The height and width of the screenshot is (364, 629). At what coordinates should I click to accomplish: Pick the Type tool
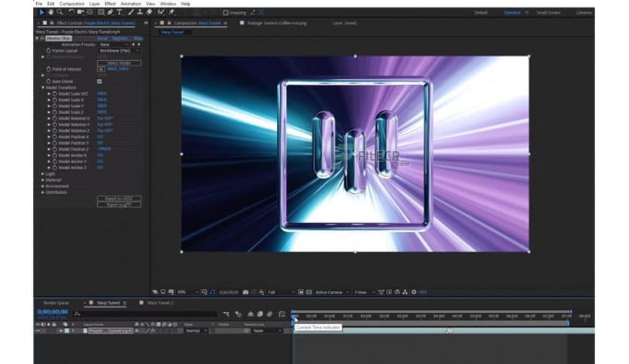120,12
